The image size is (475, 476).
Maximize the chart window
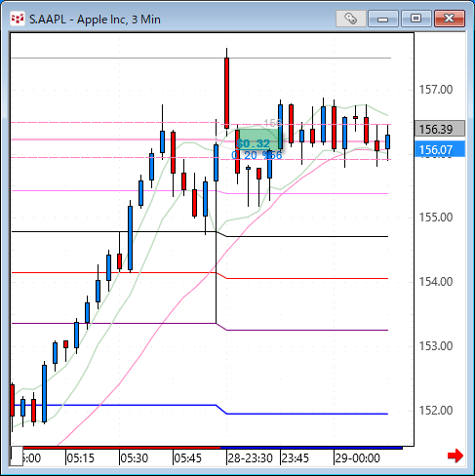point(416,19)
